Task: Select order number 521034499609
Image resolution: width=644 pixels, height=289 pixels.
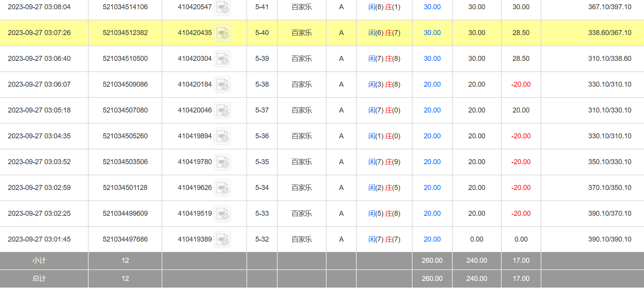Action: point(125,213)
